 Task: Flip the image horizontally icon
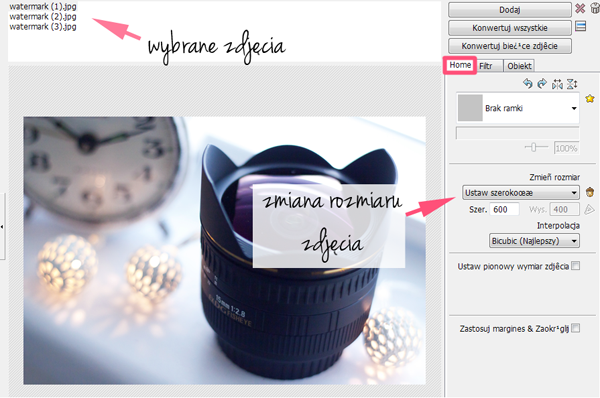(x=557, y=84)
